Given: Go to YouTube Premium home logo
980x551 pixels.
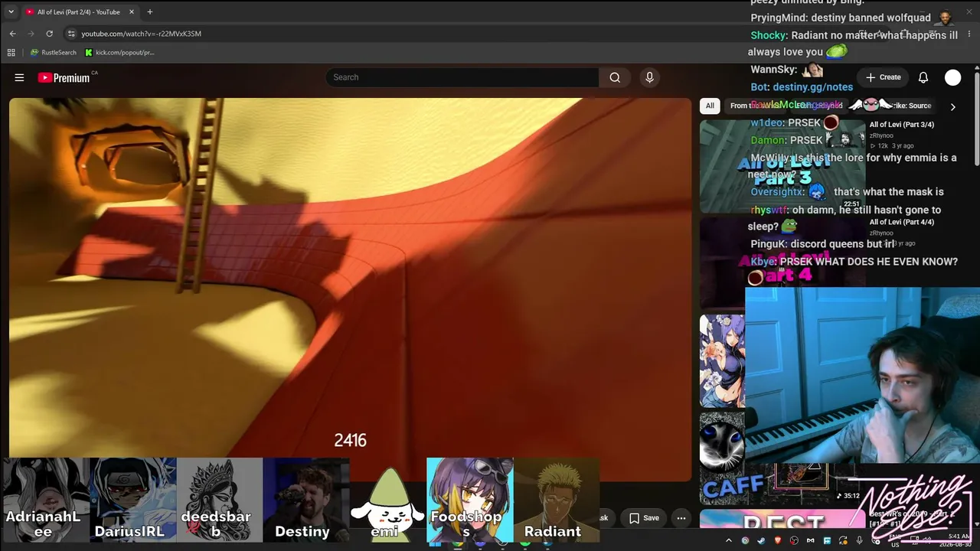Looking at the screenshot, I should point(64,77).
